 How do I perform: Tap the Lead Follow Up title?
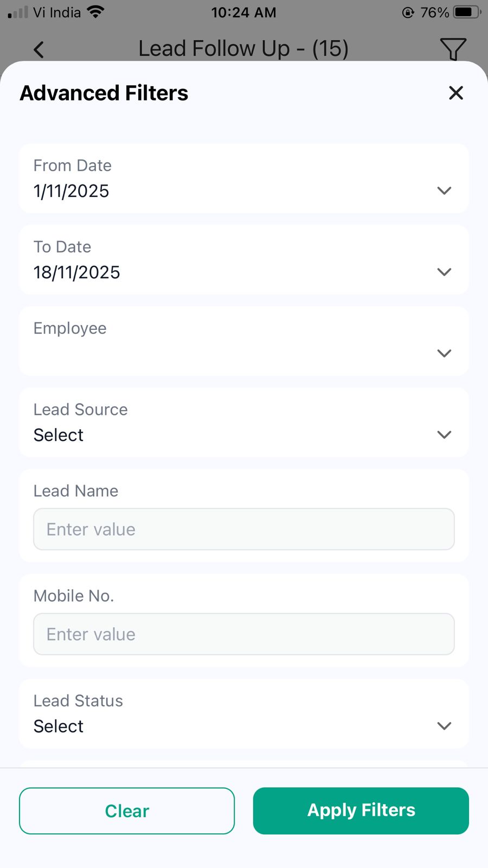[243, 49]
